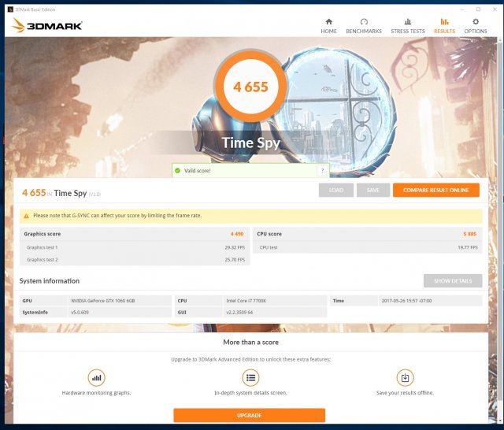The width and height of the screenshot is (504, 430).
Task: Click the SystemInfo version v5.0.609
Action: [x=80, y=313]
